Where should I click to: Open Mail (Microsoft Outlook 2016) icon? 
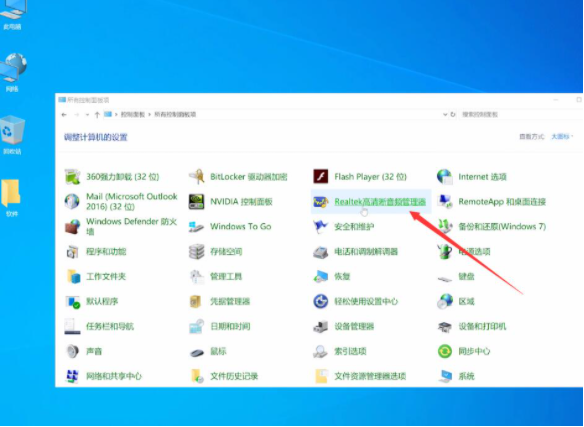pyautogui.click(x=72, y=202)
